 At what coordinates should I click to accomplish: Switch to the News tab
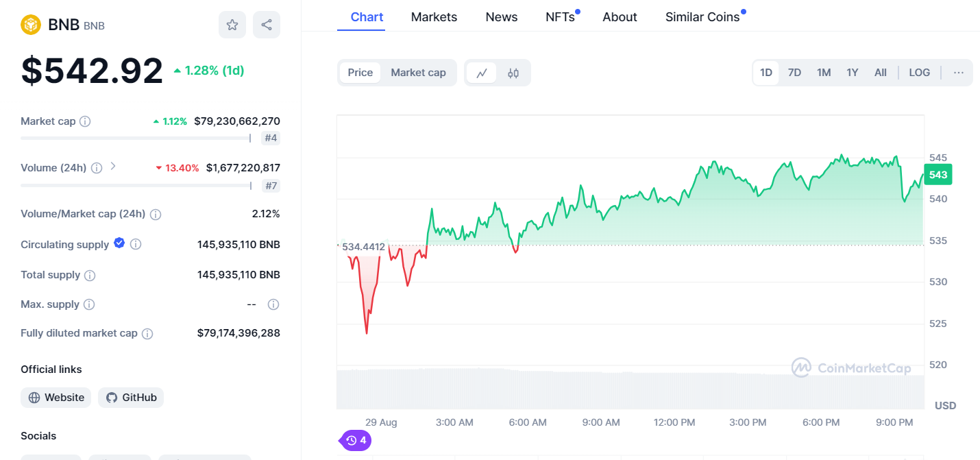tap(502, 17)
